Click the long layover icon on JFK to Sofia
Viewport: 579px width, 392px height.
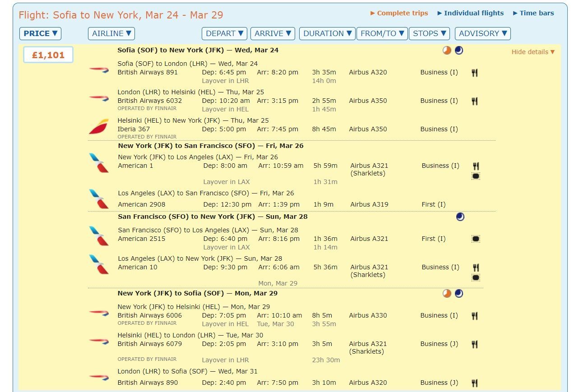[x=447, y=294]
